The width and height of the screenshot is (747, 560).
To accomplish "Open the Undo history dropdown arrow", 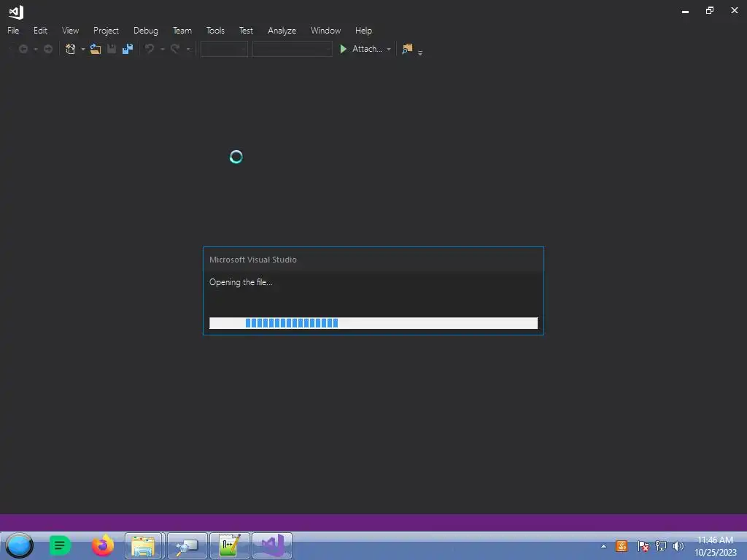I will 162,49.
